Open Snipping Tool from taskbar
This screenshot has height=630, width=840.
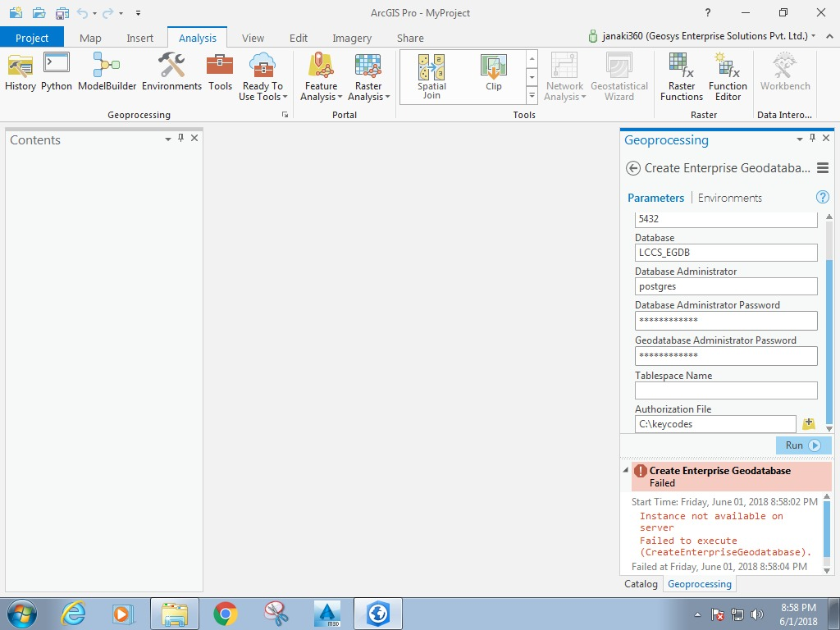tap(276, 614)
